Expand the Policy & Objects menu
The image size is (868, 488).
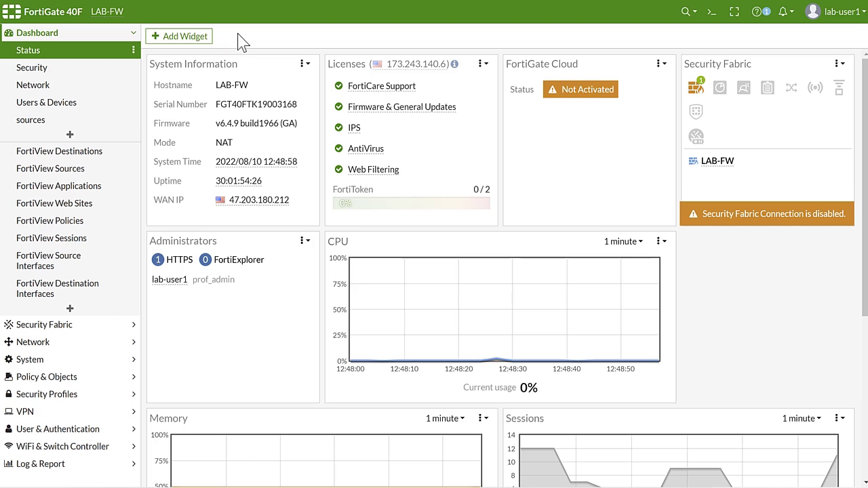(x=46, y=377)
